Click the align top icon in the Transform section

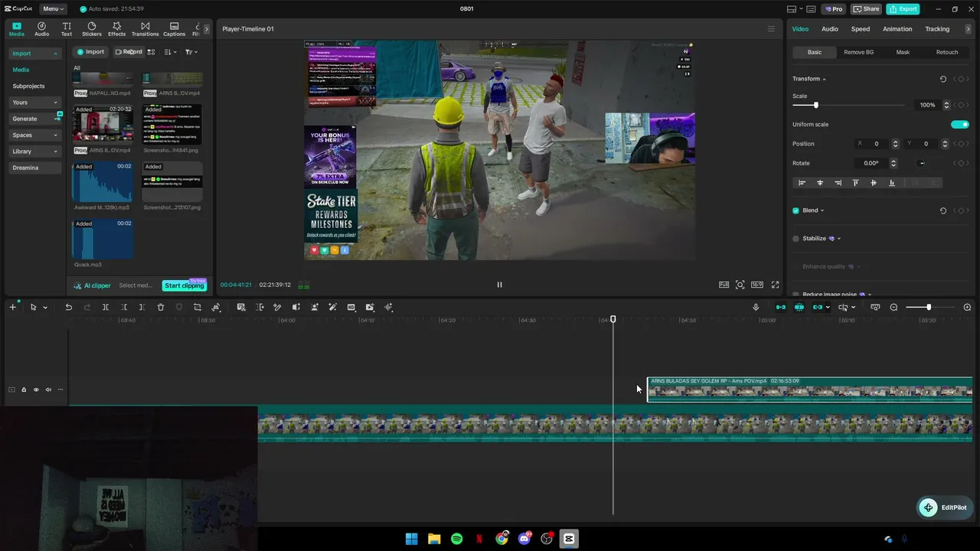tap(855, 183)
